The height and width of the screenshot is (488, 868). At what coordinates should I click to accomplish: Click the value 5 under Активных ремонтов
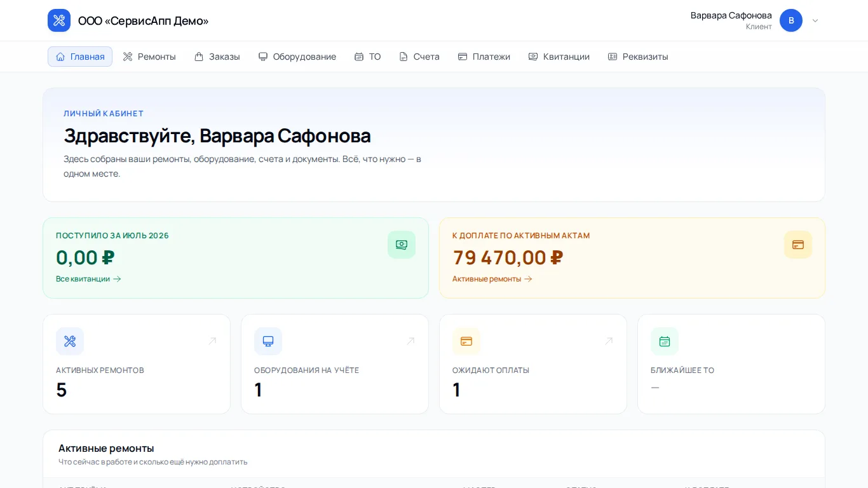pyautogui.click(x=62, y=390)
